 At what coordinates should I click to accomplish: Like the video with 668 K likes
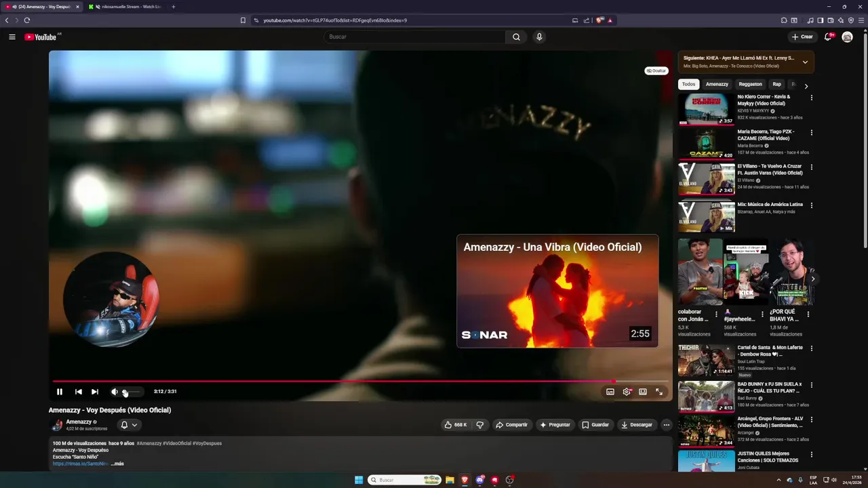point(455,425)
